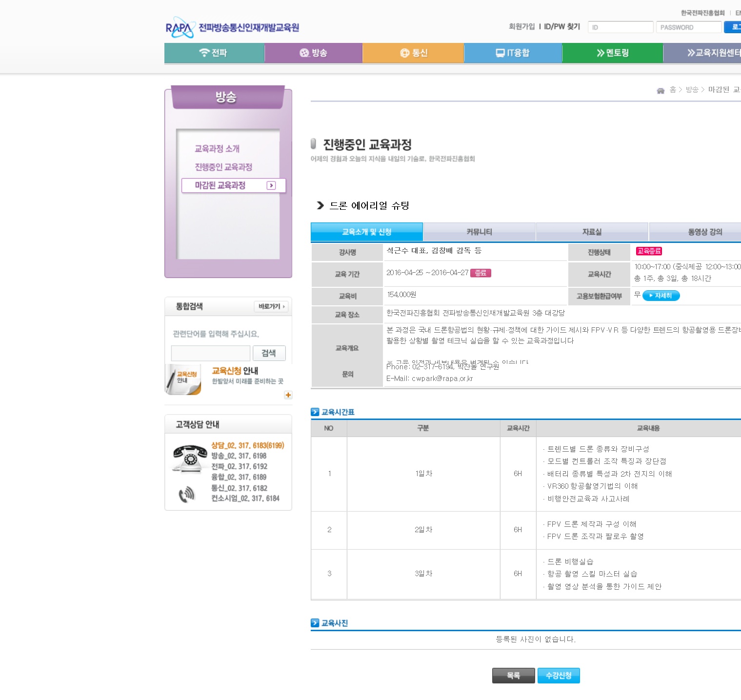The height and width of the screenshot is (700, 741).
Task: Open the 전파 navigation menu
Action: tap(214, 53)
